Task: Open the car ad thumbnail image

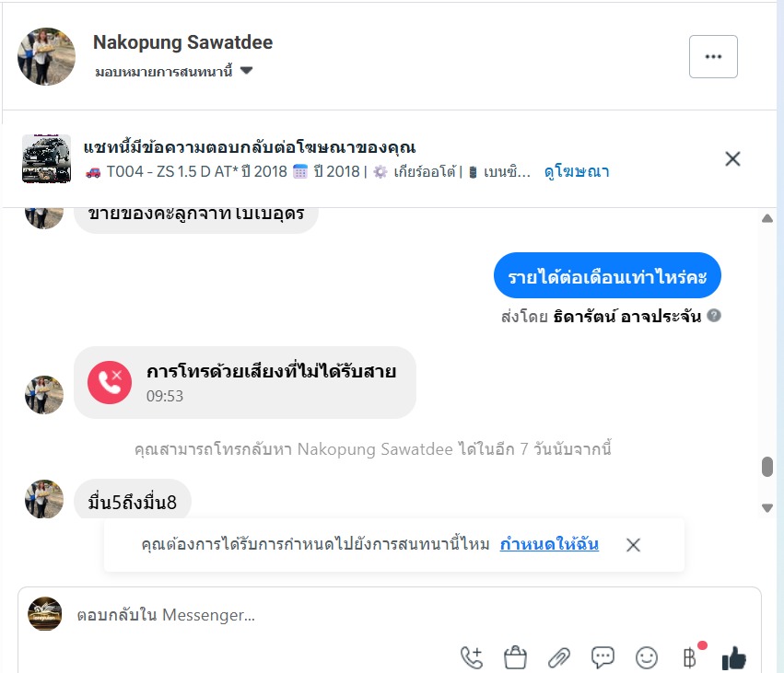Action: click(x=46, y=158)
